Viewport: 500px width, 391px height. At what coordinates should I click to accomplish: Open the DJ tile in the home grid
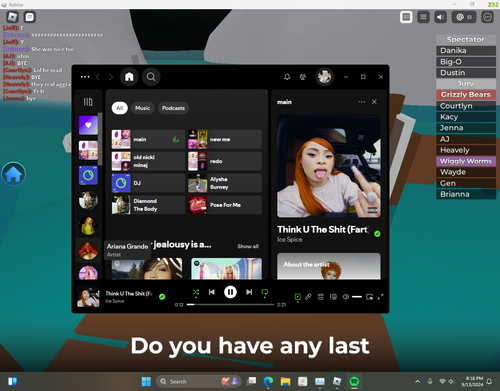click(148, 183)
